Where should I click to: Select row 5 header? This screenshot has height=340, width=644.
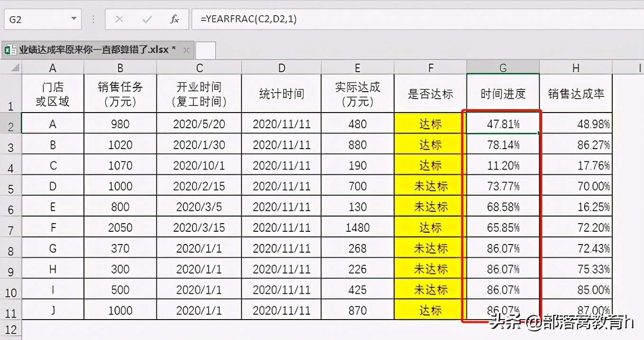click(x=11, y=186)
